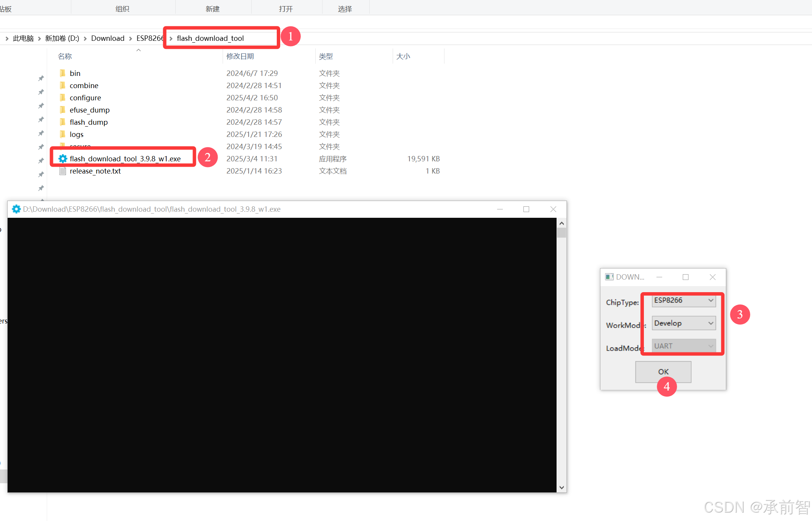Select the configure folder icon
Image resolution: width=812 pixels, height=521 pixels.
pyautogui.click(x=63, y=97)
